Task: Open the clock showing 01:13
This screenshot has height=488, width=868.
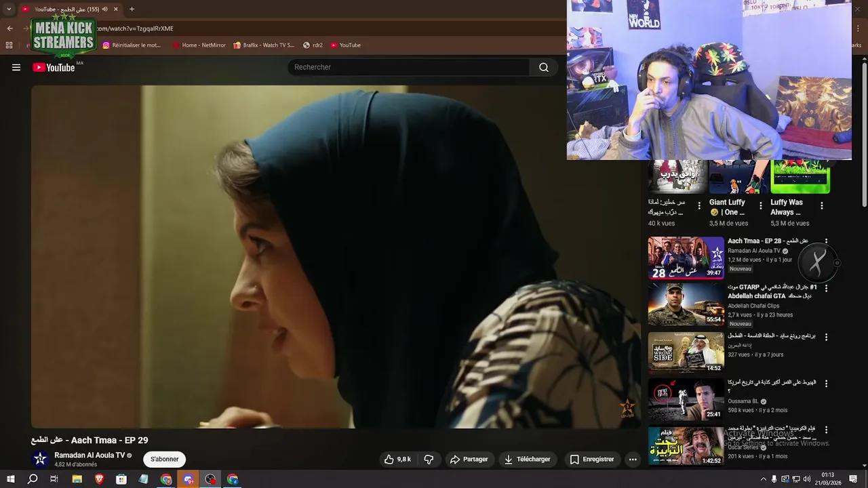Action: 828,479
